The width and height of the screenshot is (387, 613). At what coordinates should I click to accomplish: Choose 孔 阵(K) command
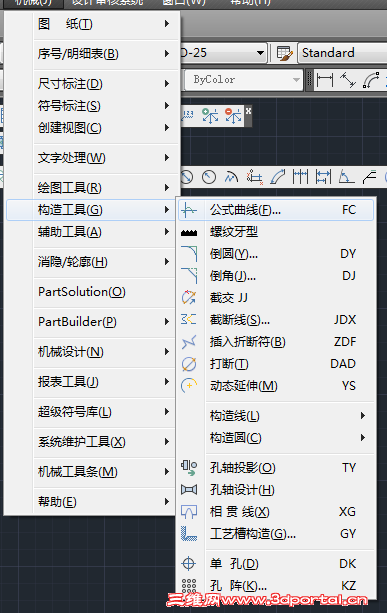tap(276, 585)
